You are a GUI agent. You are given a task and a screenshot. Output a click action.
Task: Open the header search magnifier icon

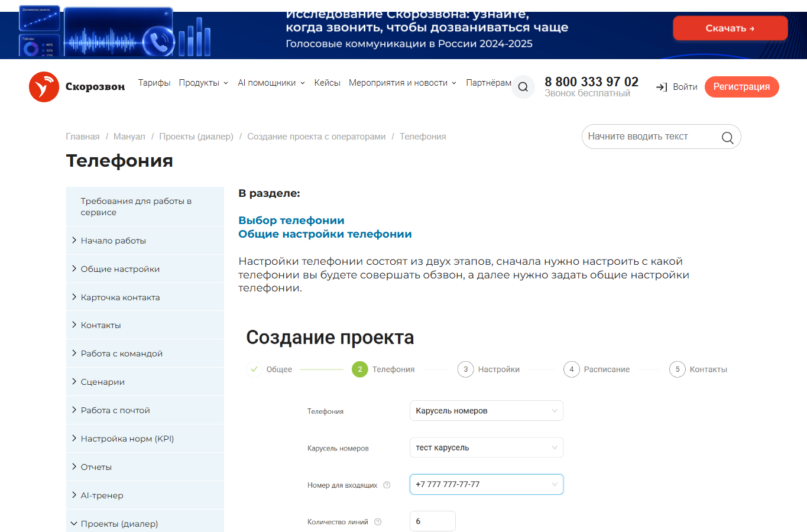[x=523, y=87]
